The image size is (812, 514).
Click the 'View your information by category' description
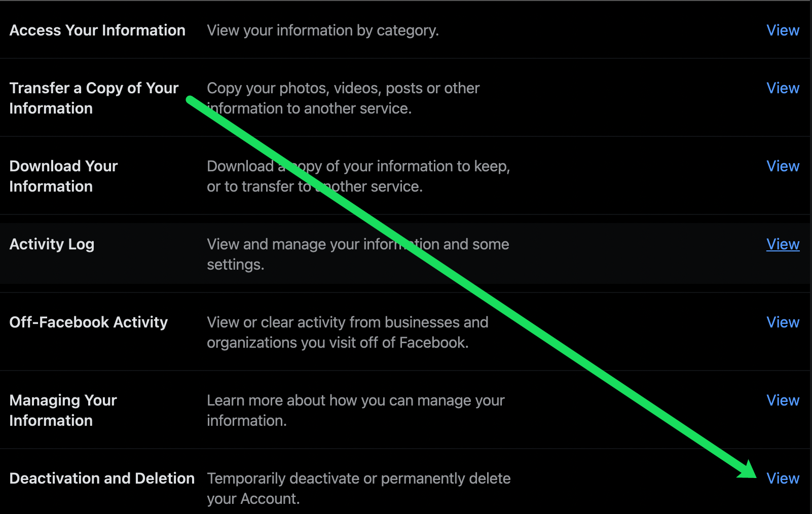(x=322, y=30)
